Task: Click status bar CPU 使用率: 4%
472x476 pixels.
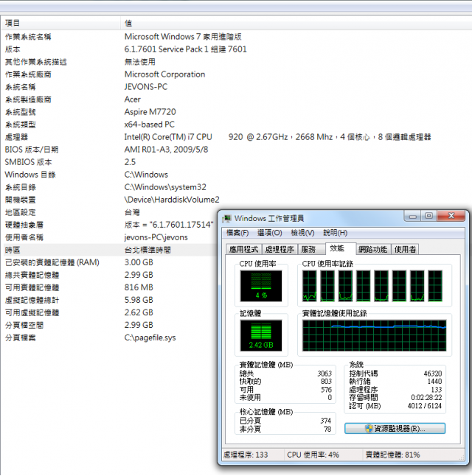Action: click(x=313, y=455)
